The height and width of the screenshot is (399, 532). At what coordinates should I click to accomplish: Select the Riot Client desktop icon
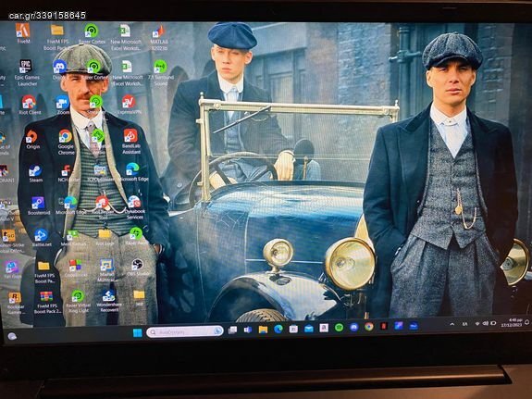coord(30,105)
